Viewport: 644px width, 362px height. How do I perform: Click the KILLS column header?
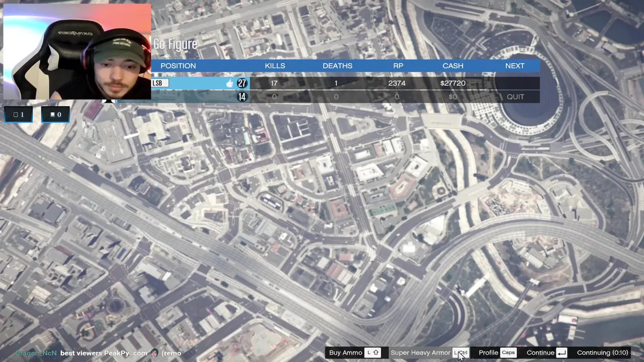275,66
